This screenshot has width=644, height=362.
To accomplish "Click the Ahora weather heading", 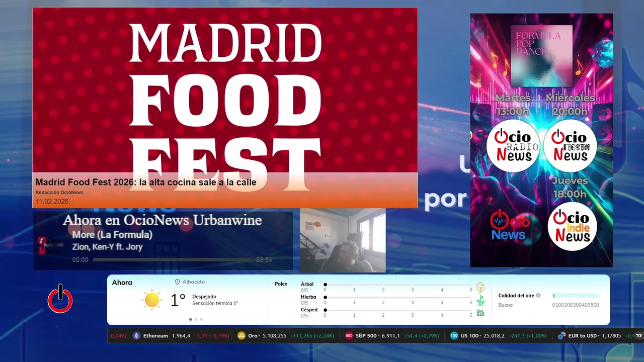I will 122,283.
